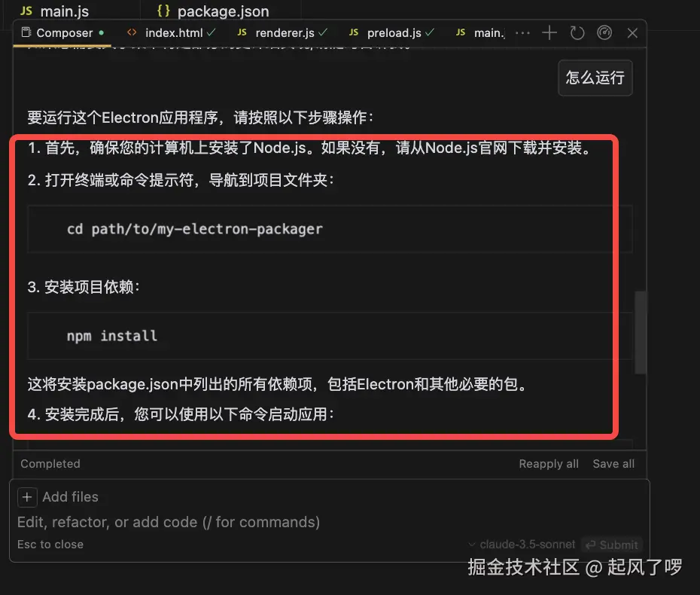Select the Composer tab
The height and width of the screenshot is (595, 700).
[x=62, y=33]
